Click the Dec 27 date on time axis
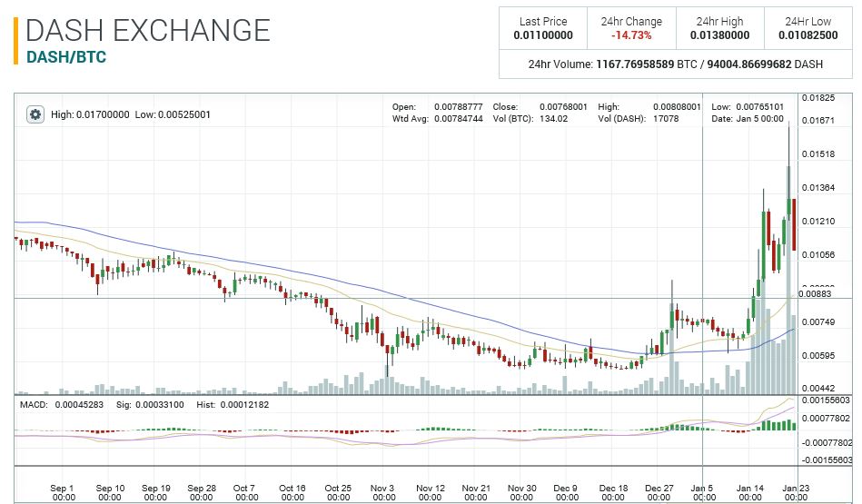This screenshot has width=862, height=504. (659, 492)
